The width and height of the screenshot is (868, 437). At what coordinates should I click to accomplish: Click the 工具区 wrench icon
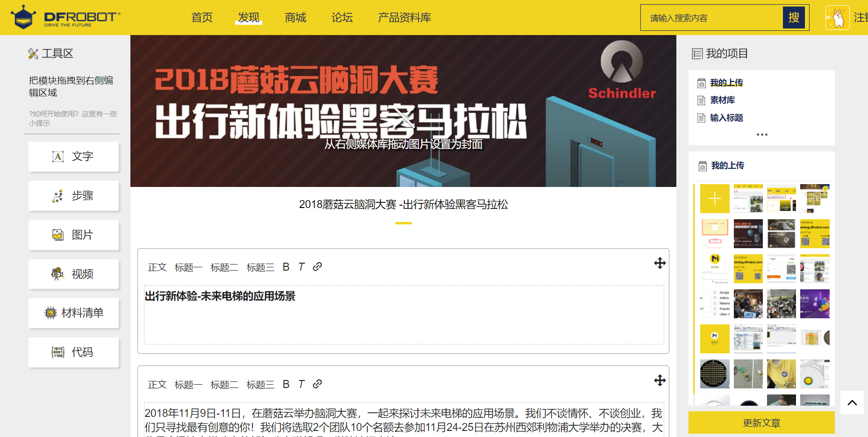[33, 54]
